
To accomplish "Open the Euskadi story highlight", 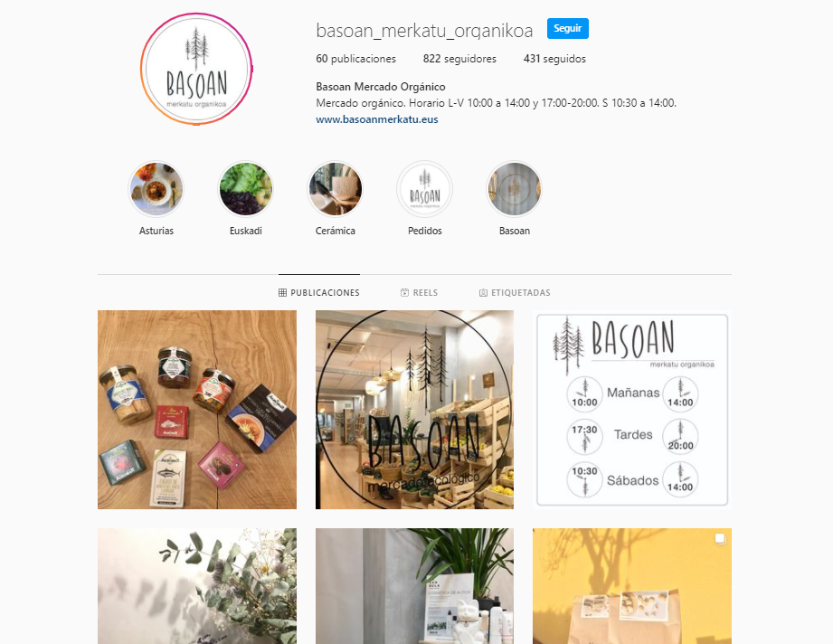I will (x=245, y=189).
